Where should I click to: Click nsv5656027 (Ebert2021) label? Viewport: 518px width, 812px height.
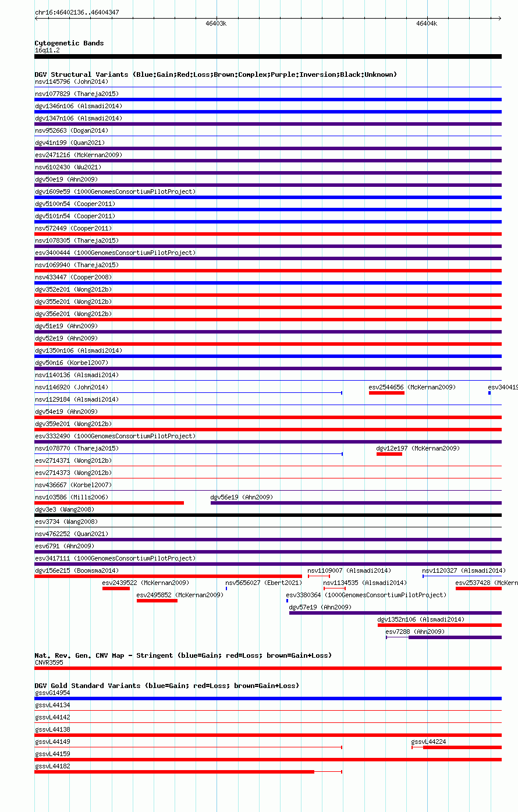click(x=264, y=583)
